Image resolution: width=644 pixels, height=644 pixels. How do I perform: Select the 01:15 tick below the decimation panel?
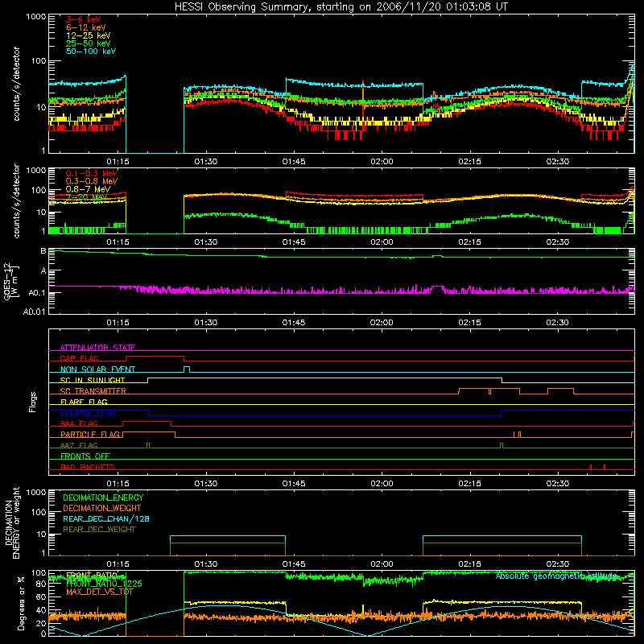click(118, 564)
